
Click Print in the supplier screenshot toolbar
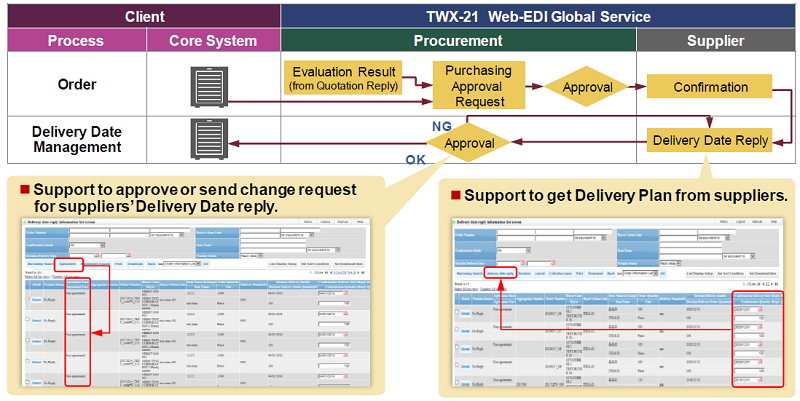(579, 273)
